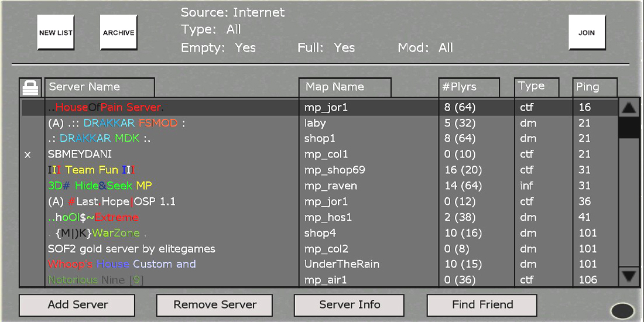
Task: Click the scrollbar up arrow
Action: coord(629,108)
